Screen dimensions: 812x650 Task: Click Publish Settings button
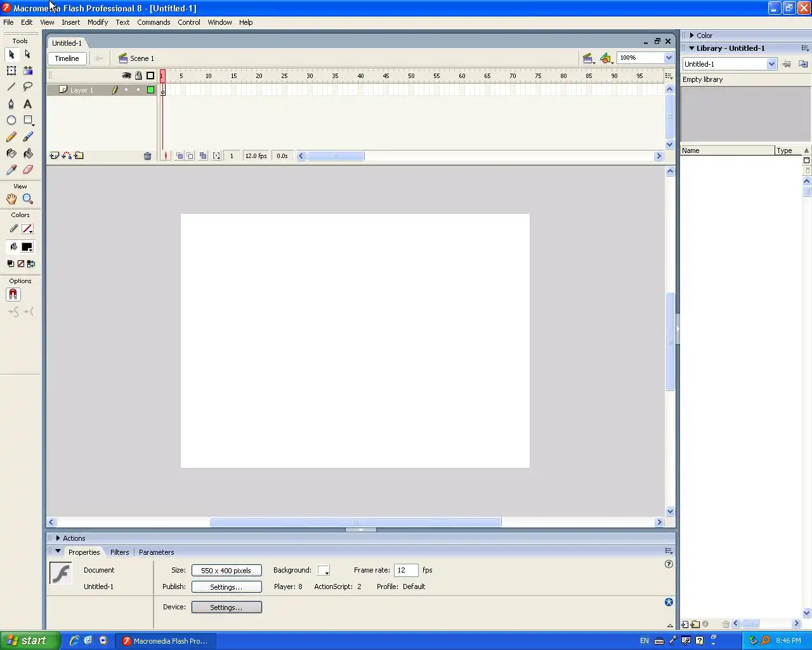pos(226,587)
